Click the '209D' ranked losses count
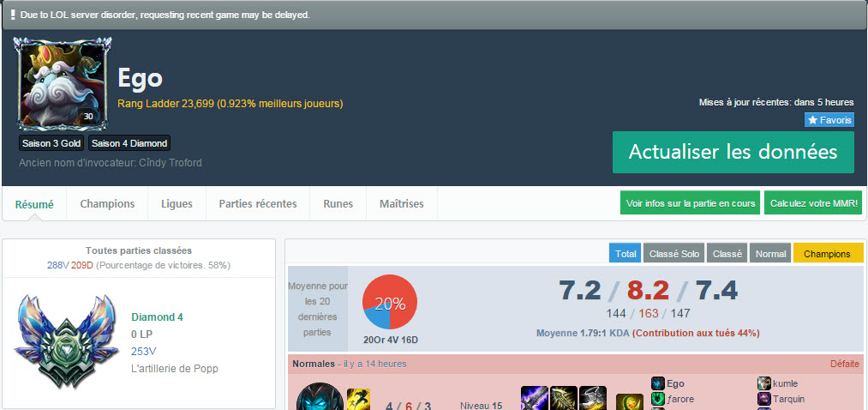868x410 pixels. pos(82,265)
